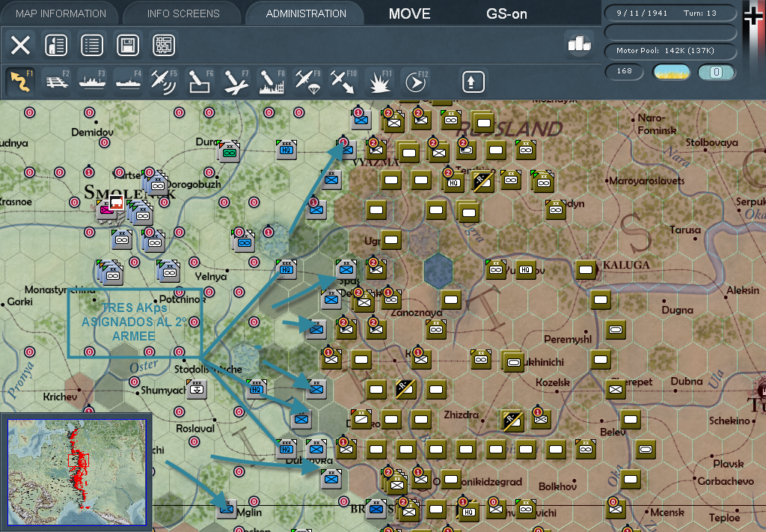Click the KALUGA city label
The image size is (766, 532).
[x=626, y=265]
